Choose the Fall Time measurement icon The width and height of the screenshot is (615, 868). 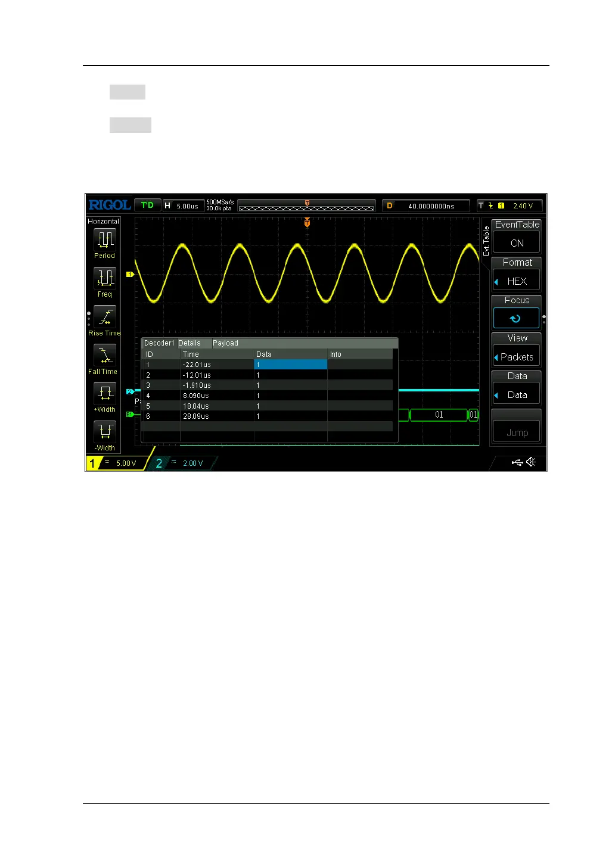[105, 355]
